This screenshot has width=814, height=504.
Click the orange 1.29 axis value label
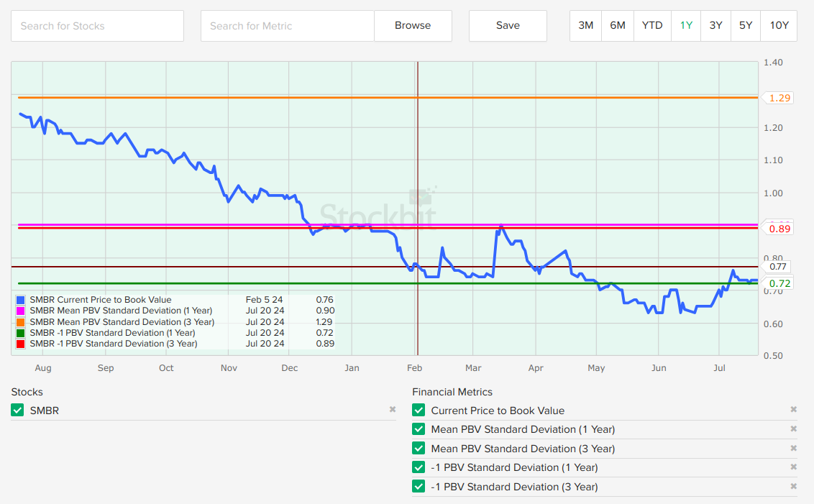coord(779,98)
